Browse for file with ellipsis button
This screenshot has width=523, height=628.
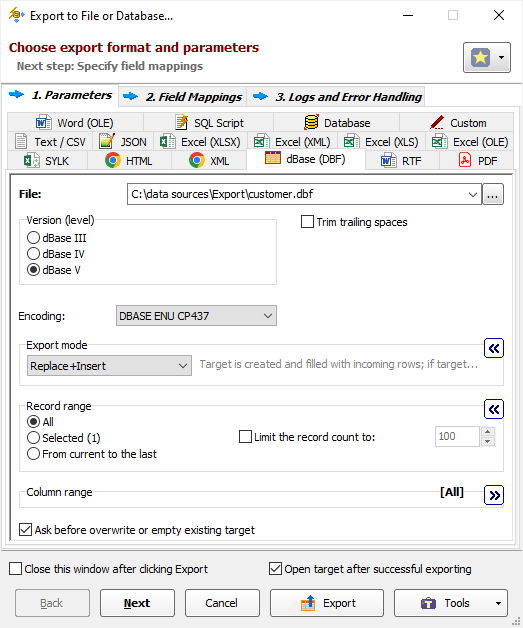click(493, 194)
